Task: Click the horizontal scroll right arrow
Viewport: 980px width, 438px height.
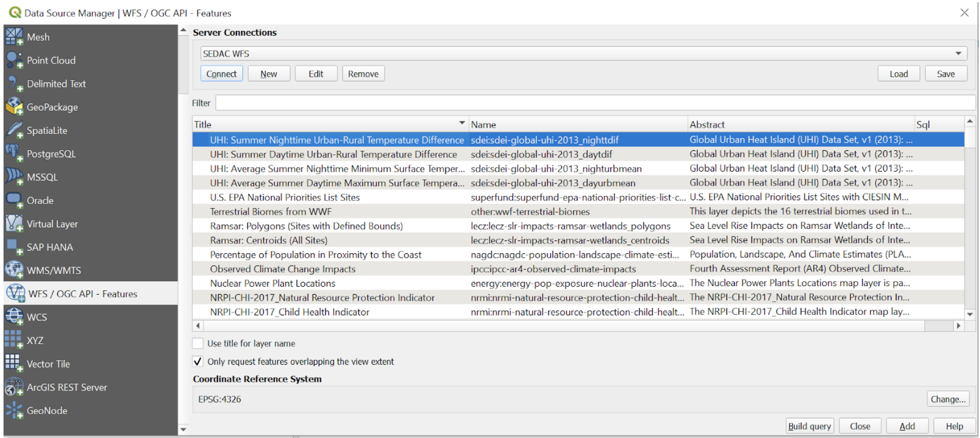Action: point(958,326)
